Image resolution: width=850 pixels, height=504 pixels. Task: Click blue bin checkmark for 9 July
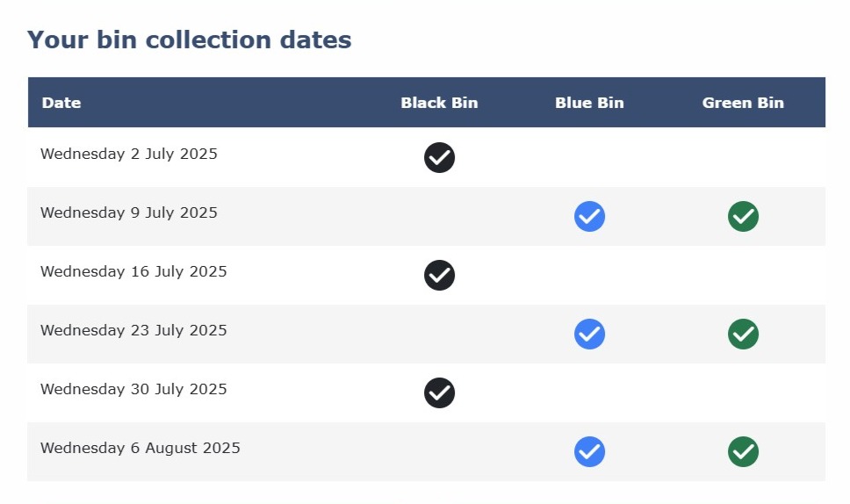pos(589,216)
